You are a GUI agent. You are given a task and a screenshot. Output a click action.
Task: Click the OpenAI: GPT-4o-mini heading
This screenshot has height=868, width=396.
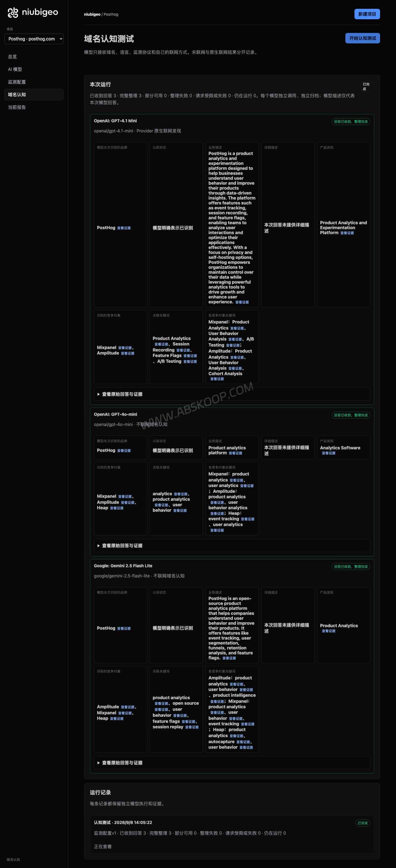click(115, 414)
